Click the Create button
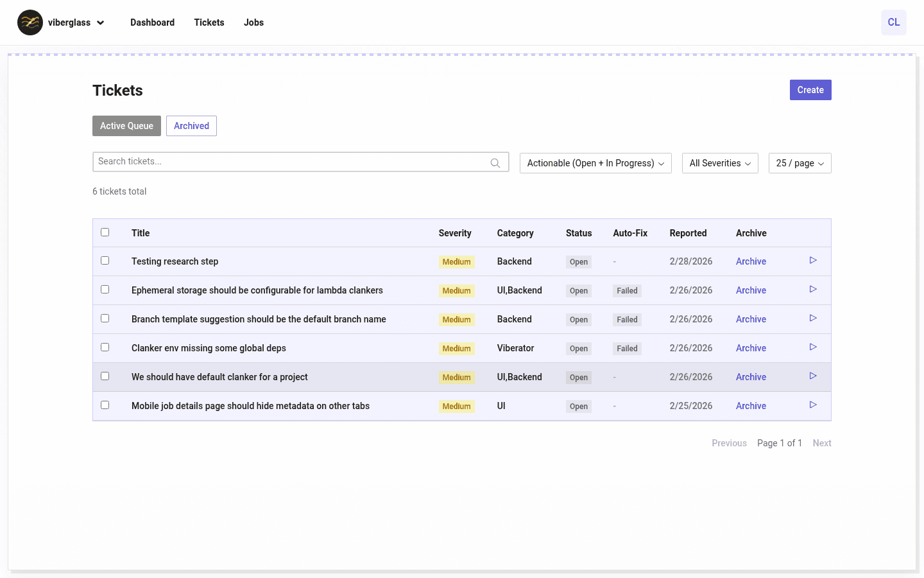The image size is (924, 578). tap(810, 89)
